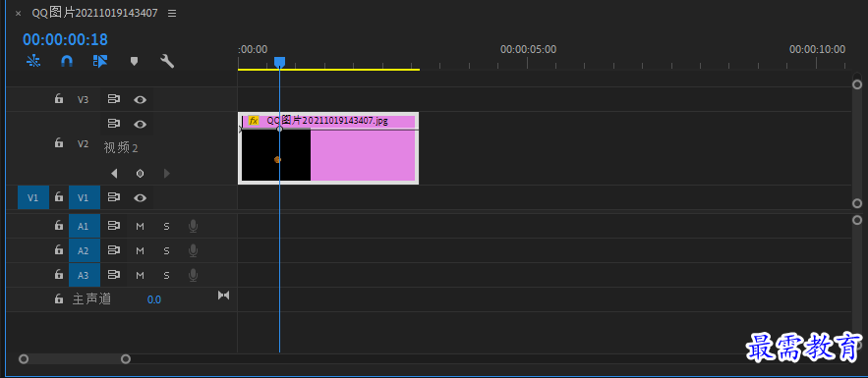Toggle lock on 主声道 master track
This screenshot has height=378, width=868.
pos(58,299)
